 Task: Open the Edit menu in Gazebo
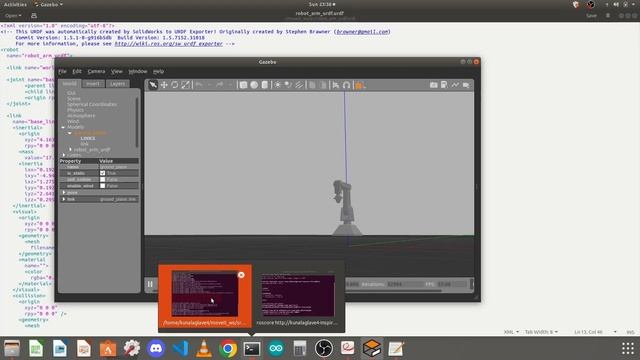tap(77, 71)
